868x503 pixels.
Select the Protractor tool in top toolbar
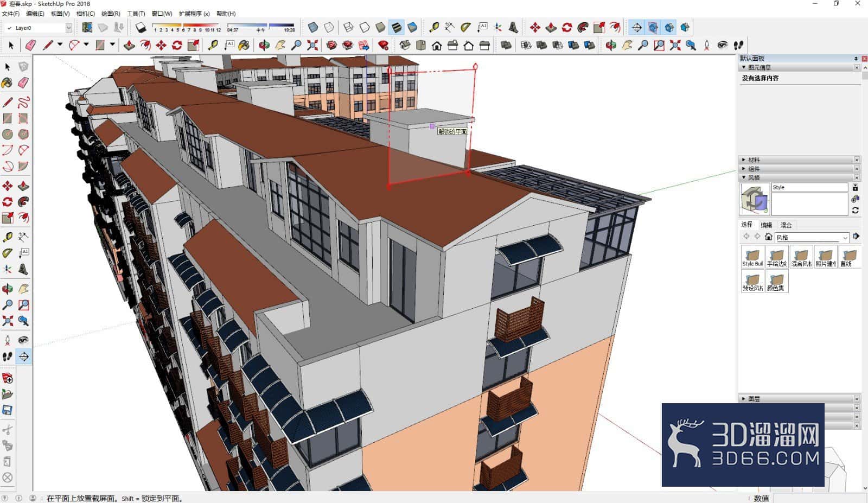coord(465,27)
